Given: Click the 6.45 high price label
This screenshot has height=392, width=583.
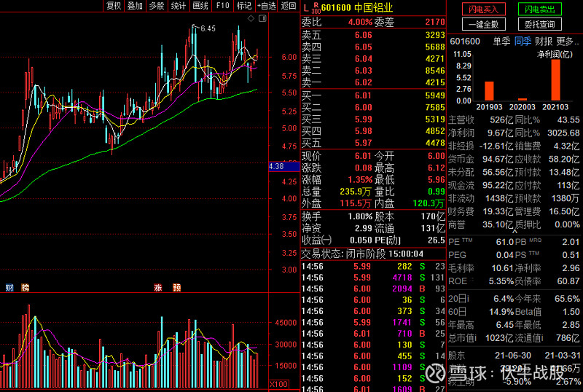Looking at the screenshot, I should (208, 28).
